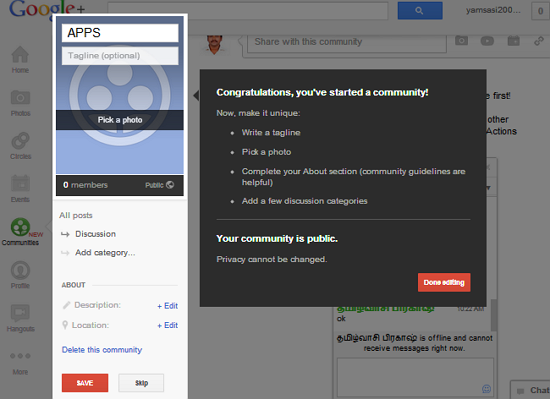Click the top Google+ search field

pyautogui.click(x=248, y=11)
